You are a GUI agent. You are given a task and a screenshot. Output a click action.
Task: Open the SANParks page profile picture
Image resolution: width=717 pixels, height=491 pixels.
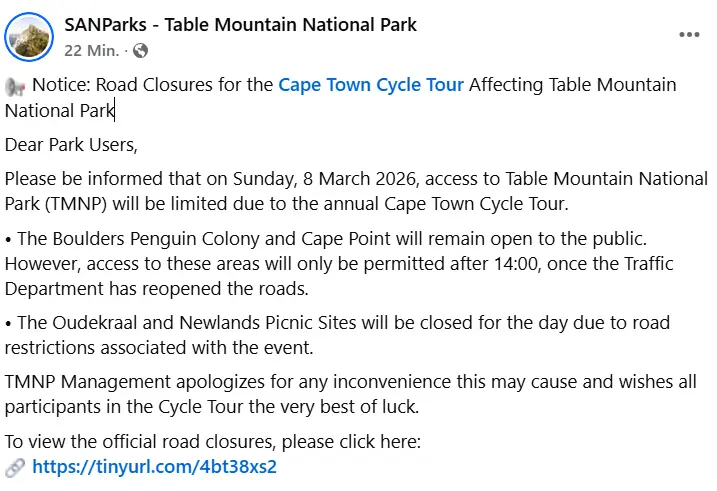[x=29, y=37]
